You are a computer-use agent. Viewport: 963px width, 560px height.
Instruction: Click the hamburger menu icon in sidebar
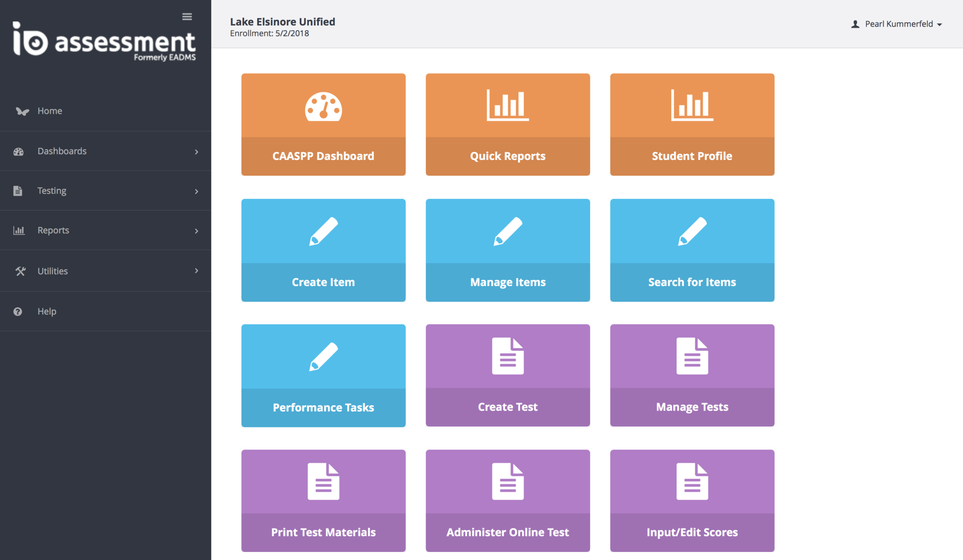187,17
